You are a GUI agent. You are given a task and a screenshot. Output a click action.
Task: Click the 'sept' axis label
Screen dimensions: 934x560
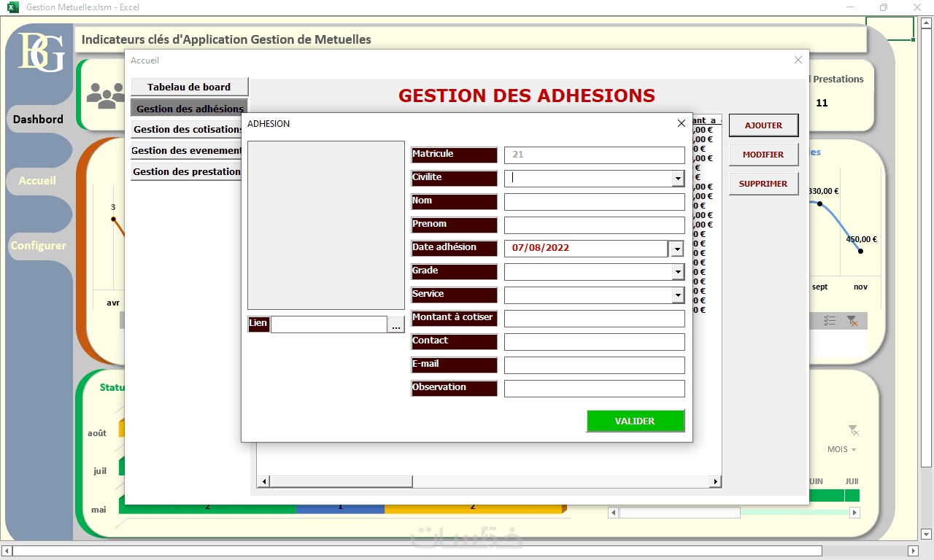click(820, 287)
